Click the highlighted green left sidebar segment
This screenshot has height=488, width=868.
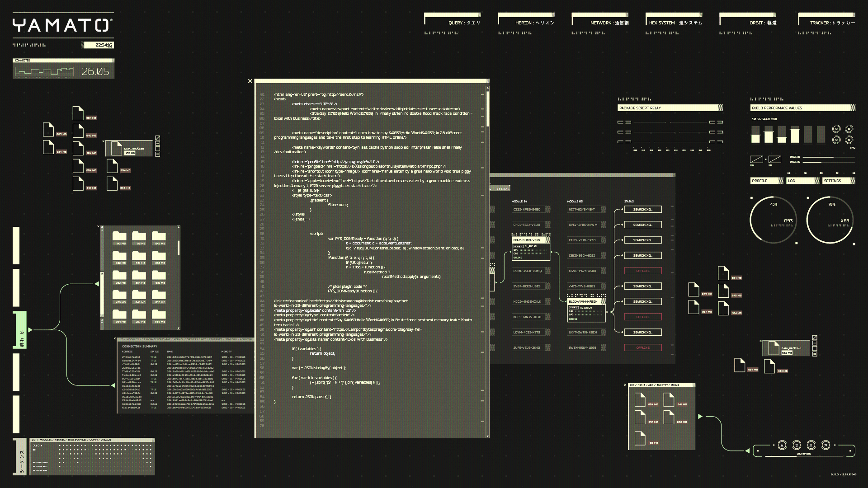(20, 330)
